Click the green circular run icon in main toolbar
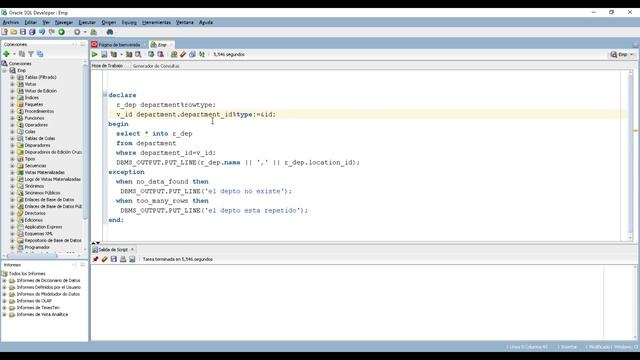Viewport: 640px width, 360px height. coord(62,32)
